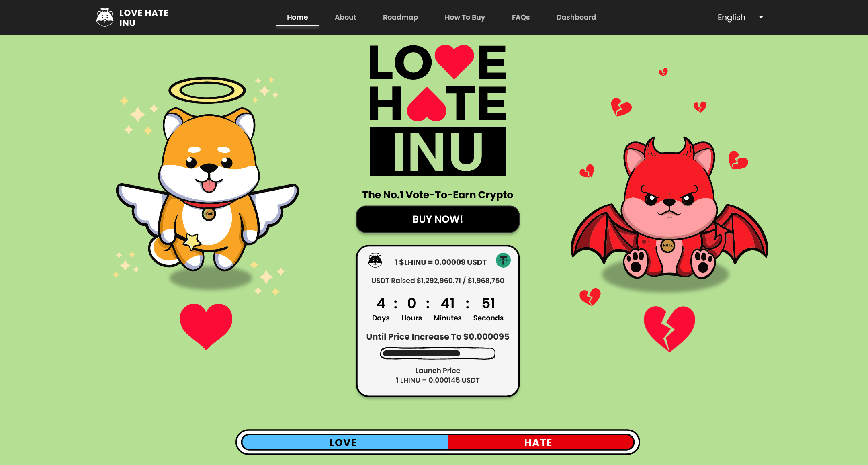Click 'USDT Raised $1,292,960.71 / $1,968,750' text
Screen dimensions: 868x465
coord(438,280)
